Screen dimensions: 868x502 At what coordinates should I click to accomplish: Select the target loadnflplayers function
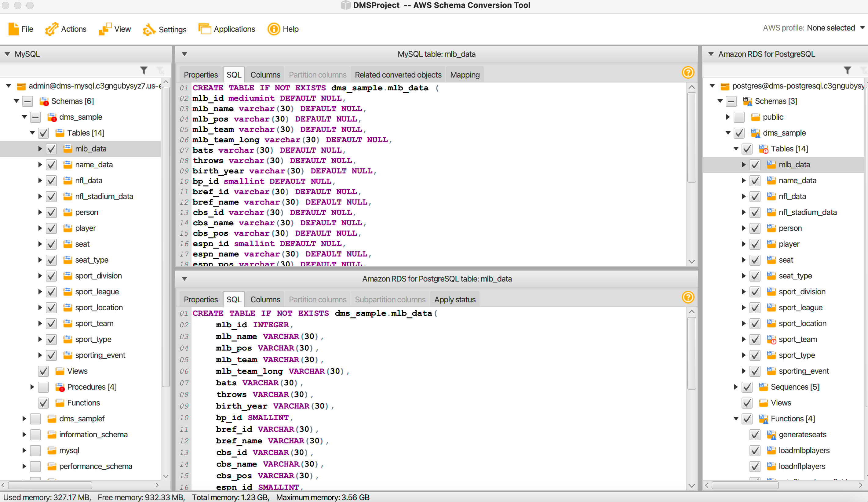click(x=802, y=466)
